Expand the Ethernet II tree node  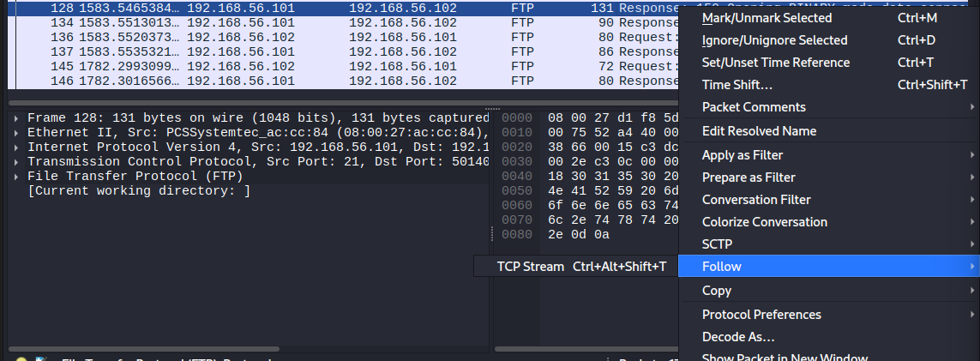pos(17,132)
